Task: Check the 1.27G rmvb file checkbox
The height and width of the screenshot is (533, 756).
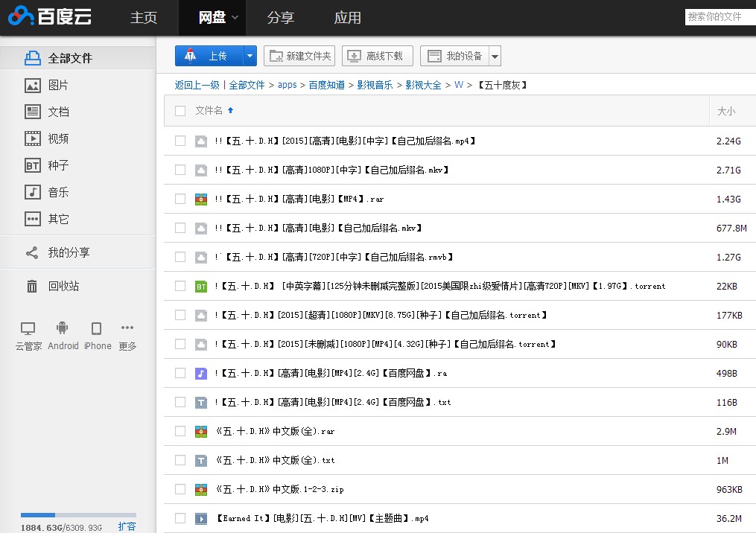Action: coord(180,257)
